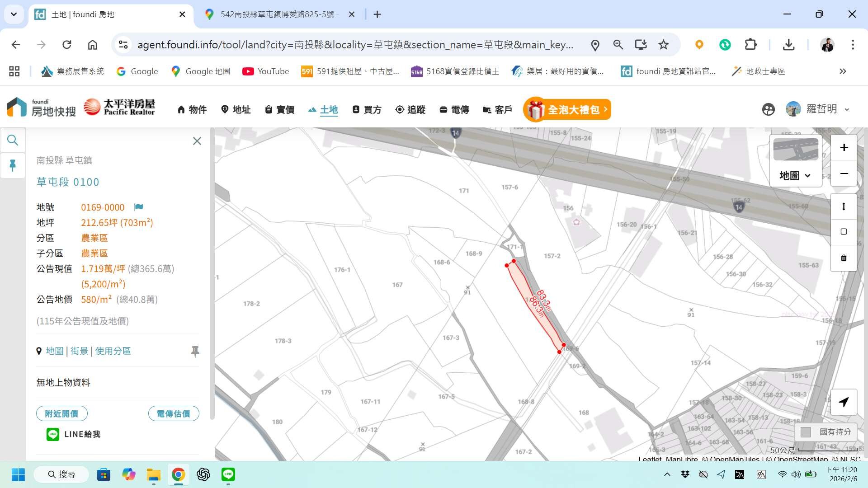Viewport: 868px width, 488px height.
Task: Toggle the 國有持分 checkbox
Action: coord(806,432)
